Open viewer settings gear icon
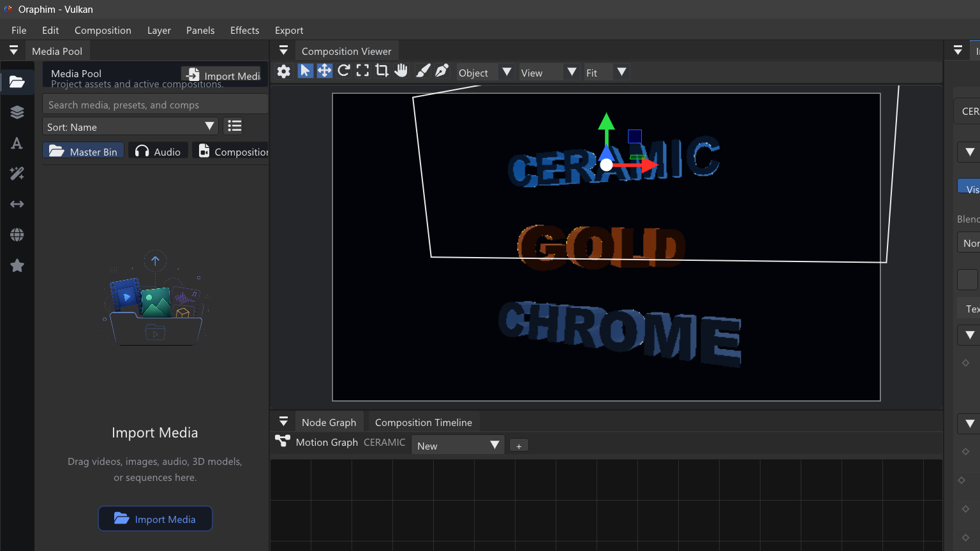980x551 pixels. point(284,71)
